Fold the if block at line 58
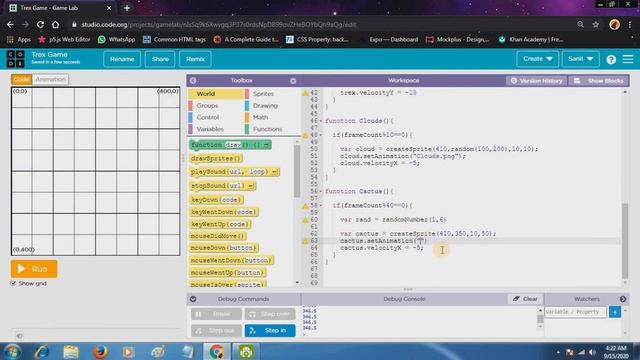Screen dimensions: 640x360 [x=321, y=206]
